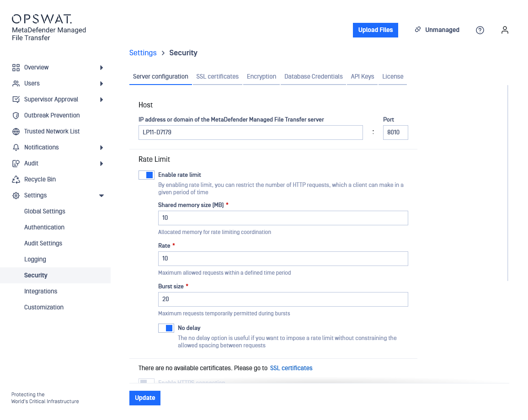
Task: Click the Rate input field
Action: click(x=283, y=259)
